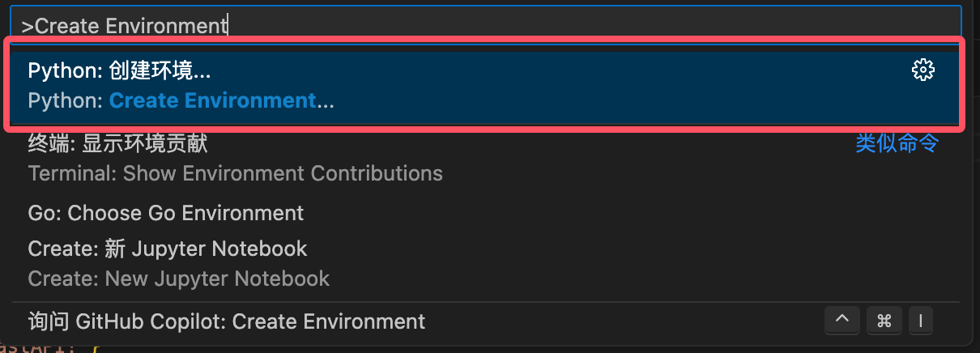This screenshot has height=353, width=980.
Task: Click "Terminal: Show Environment Contributions" subtitle text
Action: pyautogui.click(x=235, y=173)
